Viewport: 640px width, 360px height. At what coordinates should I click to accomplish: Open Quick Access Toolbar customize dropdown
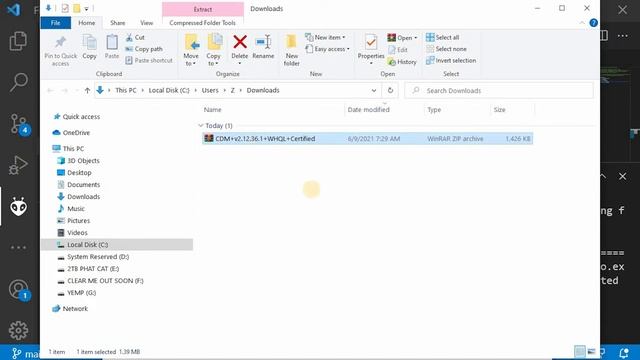point(87,9)
